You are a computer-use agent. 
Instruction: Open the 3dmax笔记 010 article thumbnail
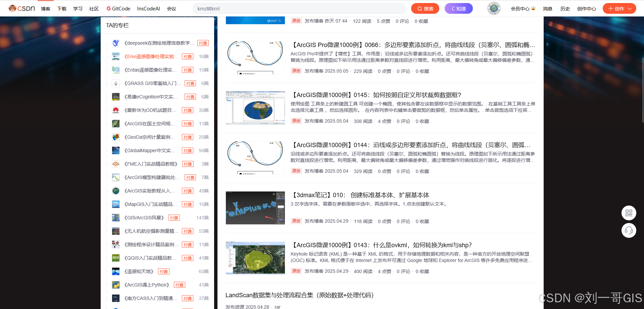(255, 208)
